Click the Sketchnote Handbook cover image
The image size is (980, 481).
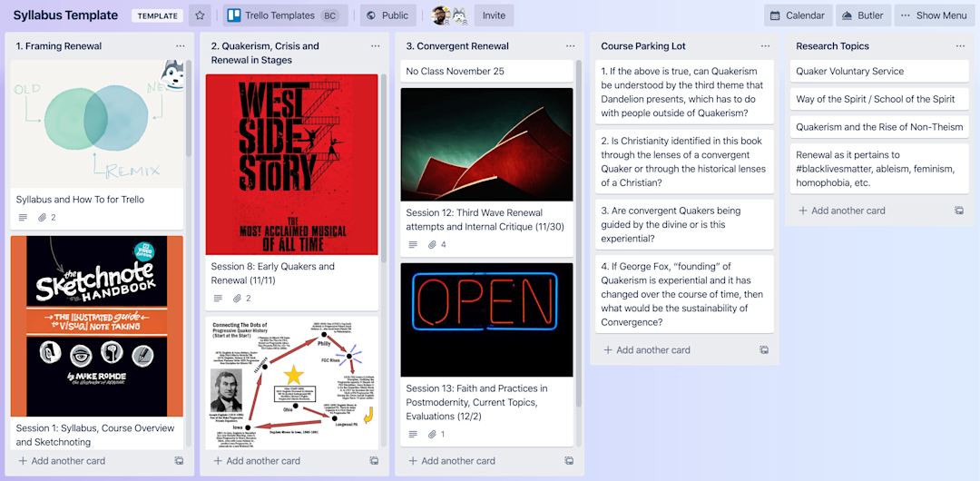(x=97, y=327)
